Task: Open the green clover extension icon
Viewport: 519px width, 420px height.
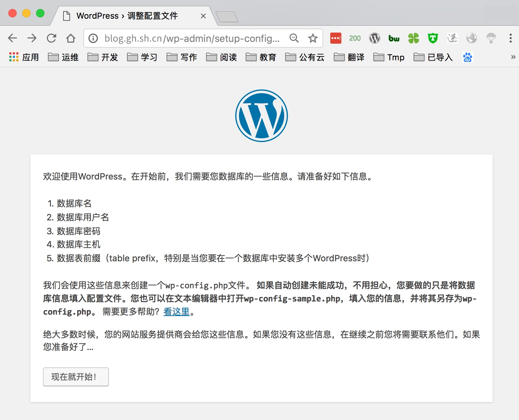Action: pyautogui.click(x=413, y=38)
